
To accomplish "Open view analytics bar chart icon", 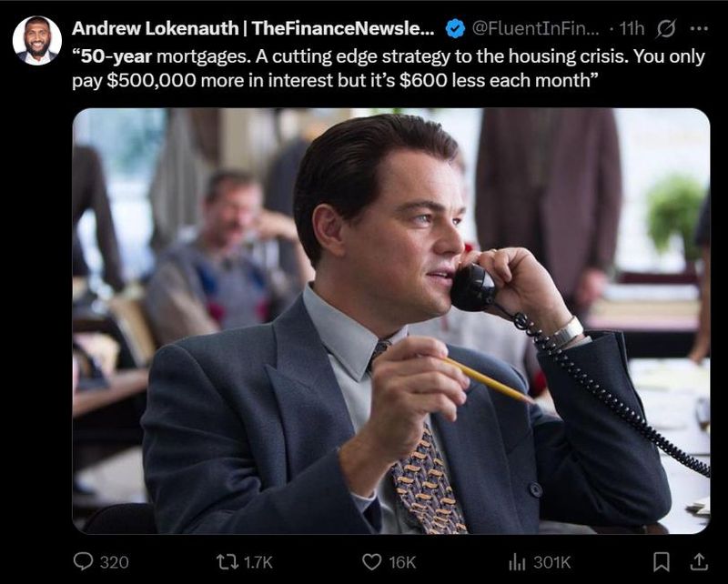I will click(517, 561).
